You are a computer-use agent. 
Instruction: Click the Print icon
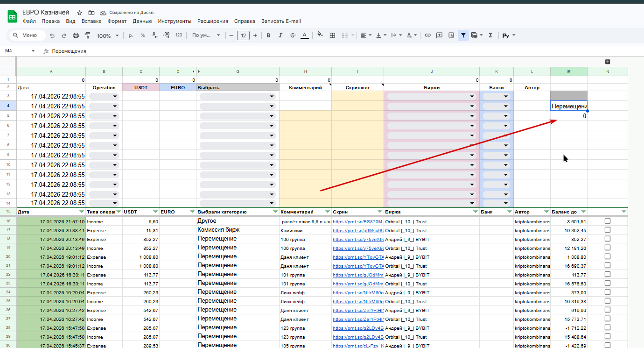(76, 36)
